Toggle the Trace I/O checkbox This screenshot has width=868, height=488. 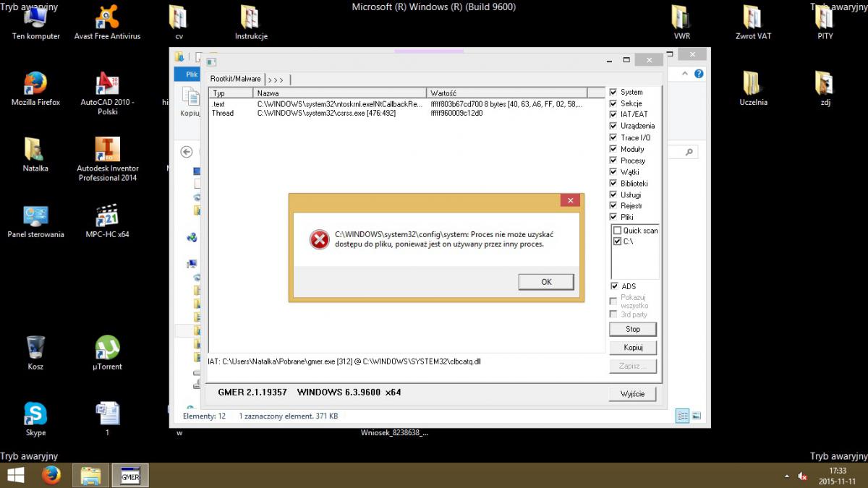click(613, 137)
